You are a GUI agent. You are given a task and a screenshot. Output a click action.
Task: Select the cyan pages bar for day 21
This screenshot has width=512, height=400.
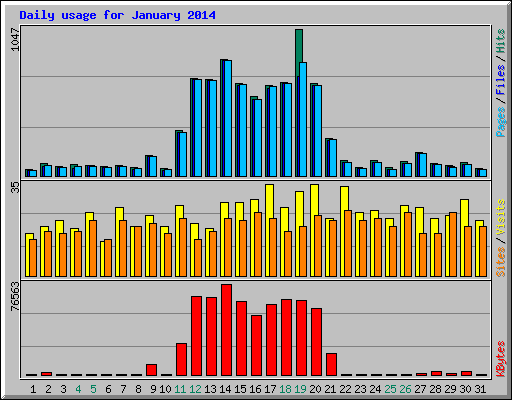coord(333,158)
